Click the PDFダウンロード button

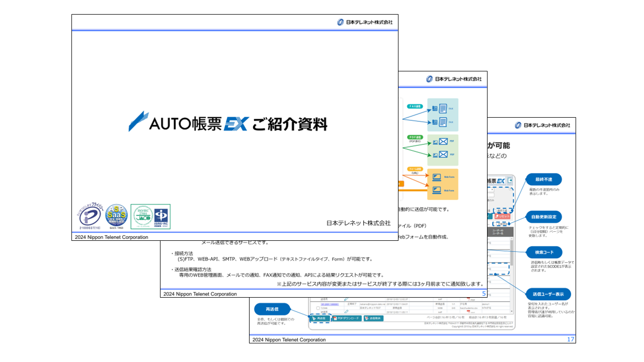click(x=347, y=318)
